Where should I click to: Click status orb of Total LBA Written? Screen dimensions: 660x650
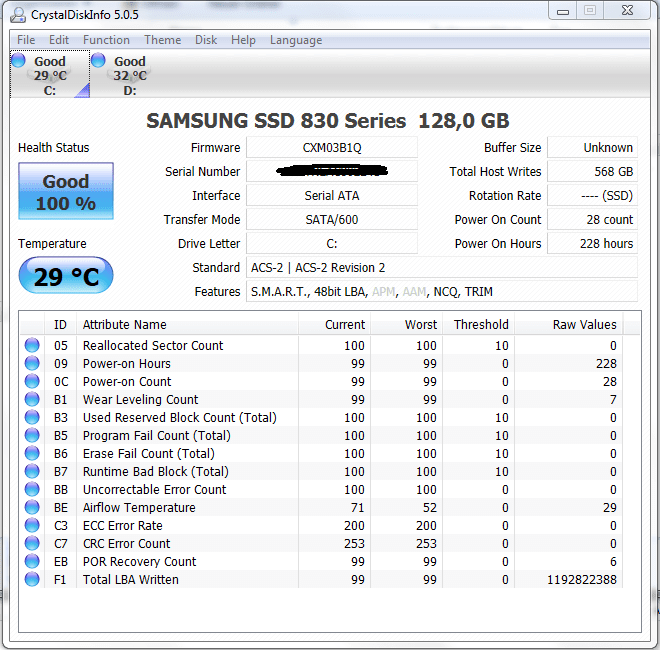point(32,579)
